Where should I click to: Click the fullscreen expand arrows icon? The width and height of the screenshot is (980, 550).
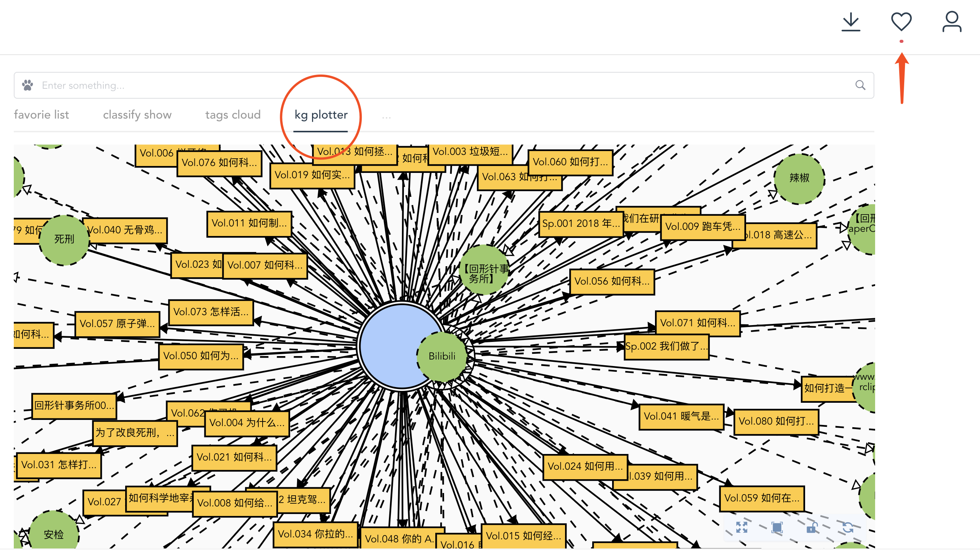(x=742, y=527)
